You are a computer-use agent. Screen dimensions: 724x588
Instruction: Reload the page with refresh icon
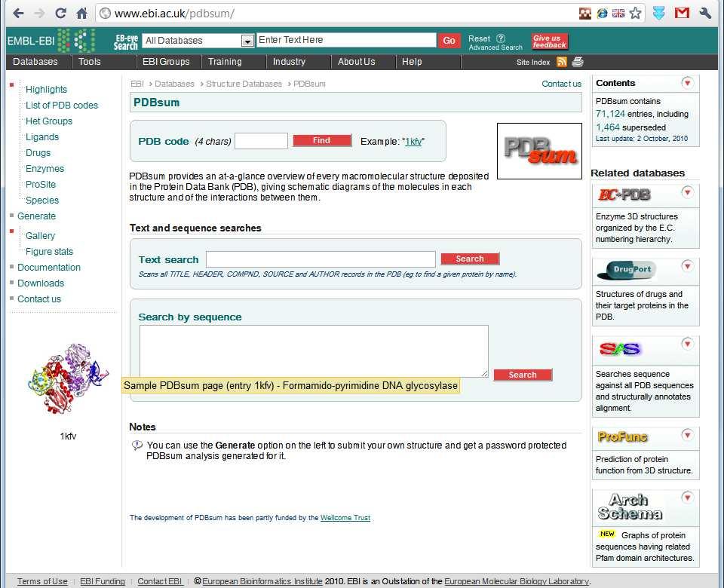pyautogui.click(x=60, y=14)
